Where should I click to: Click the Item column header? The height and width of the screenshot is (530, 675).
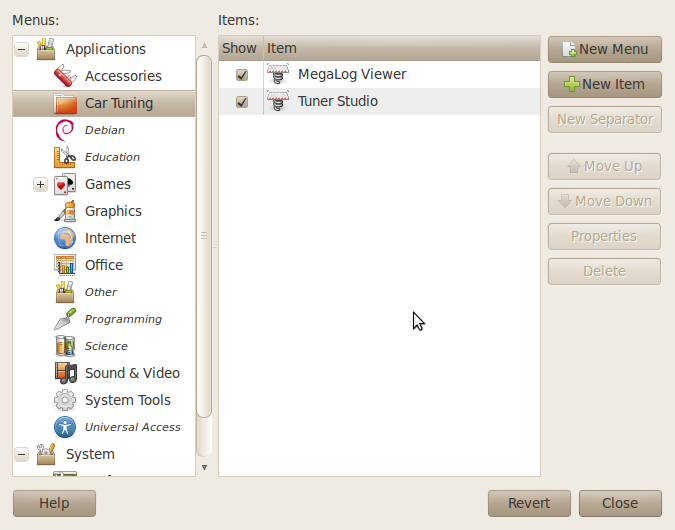point(402,48)
